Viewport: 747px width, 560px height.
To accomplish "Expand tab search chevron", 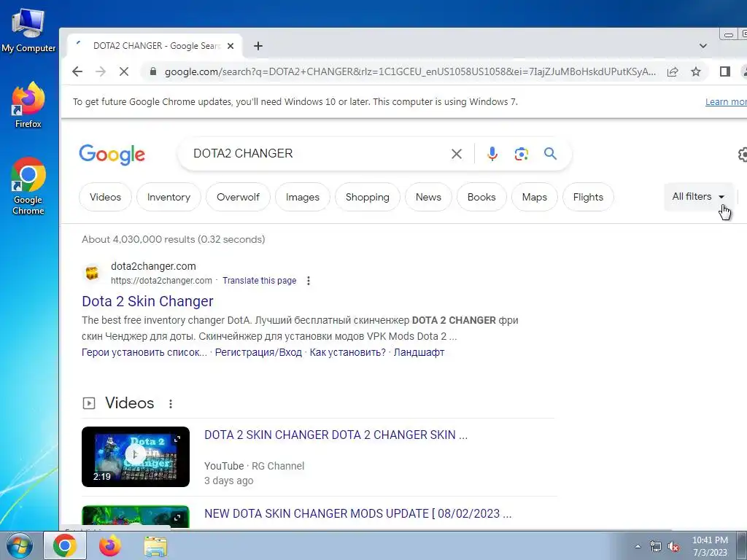I will [x=703, y=46].
